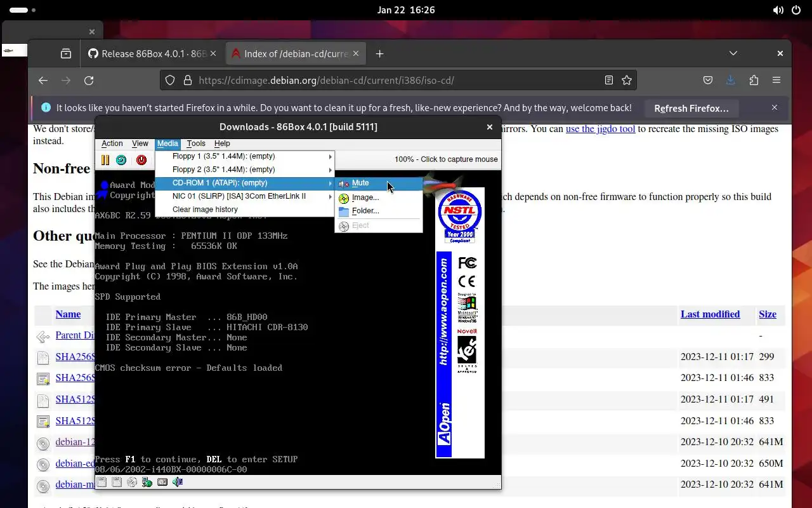The height and width of the screenshot is (508, 812).
Task: Sort listing by the Name column
Action: pos(68,314)
